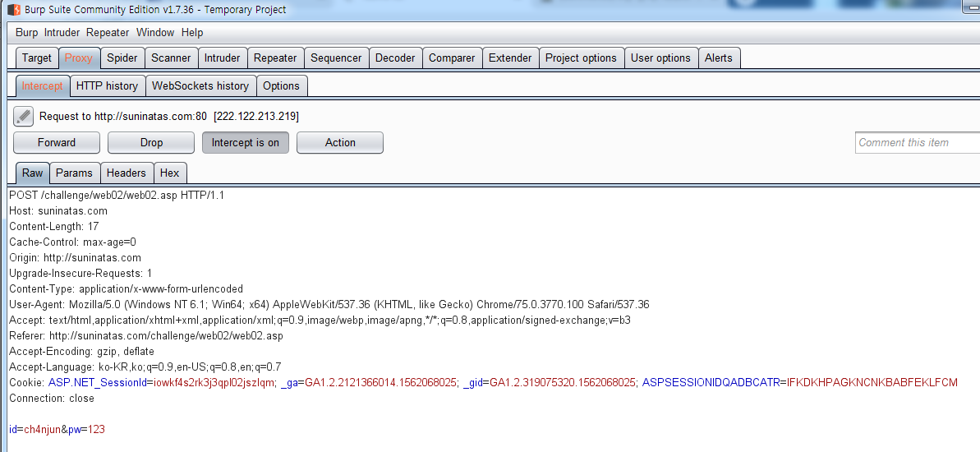Open the proxy Options sub-tab
The height and width of the screenshot is (452, 980).
pyautogui.click(x=281, y=85)
